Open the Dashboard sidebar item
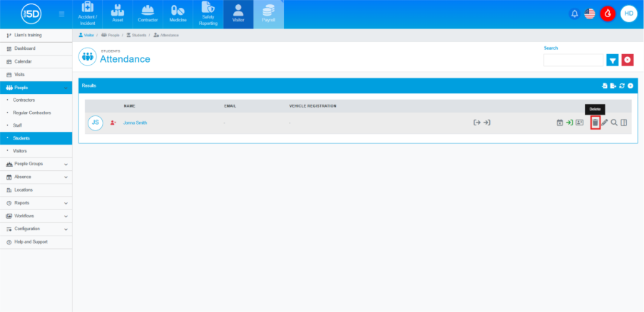The height and width of the screenshot is (312, 644). (x=25, y=48)
